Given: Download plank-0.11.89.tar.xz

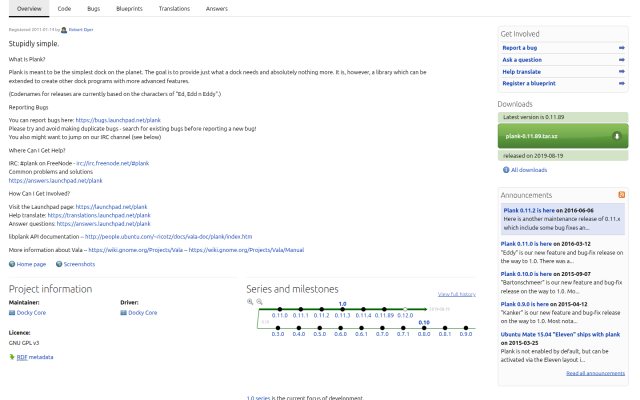Looking at the screenshot, I should coord(563,136).
